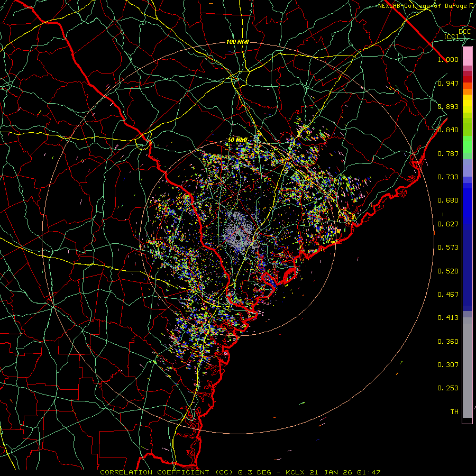
Task: Click the large gray band of the color scale
Action: click(467, 368)
